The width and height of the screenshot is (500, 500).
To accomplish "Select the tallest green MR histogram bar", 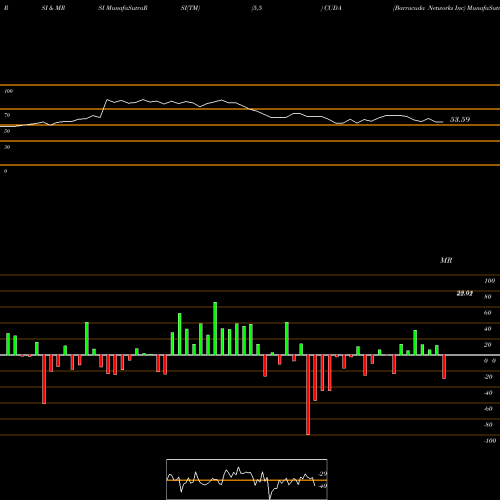I will [x=215, y=328].
